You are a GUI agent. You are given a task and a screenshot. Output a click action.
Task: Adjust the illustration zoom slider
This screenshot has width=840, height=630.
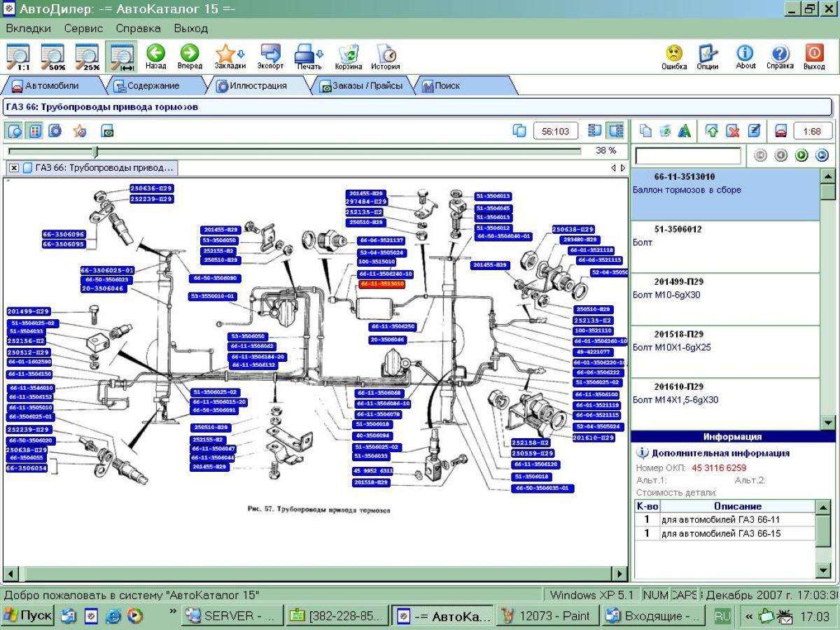click(x=95, y=151)
